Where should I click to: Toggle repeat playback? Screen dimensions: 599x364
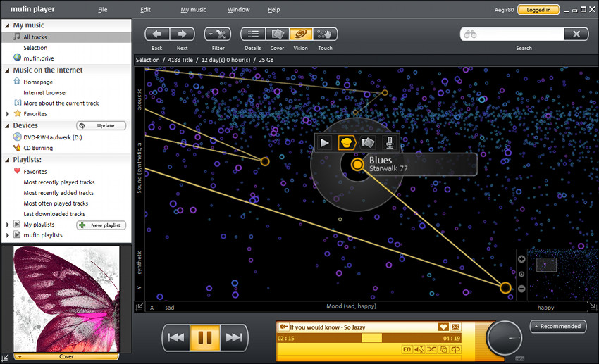(x=456, y=349)
